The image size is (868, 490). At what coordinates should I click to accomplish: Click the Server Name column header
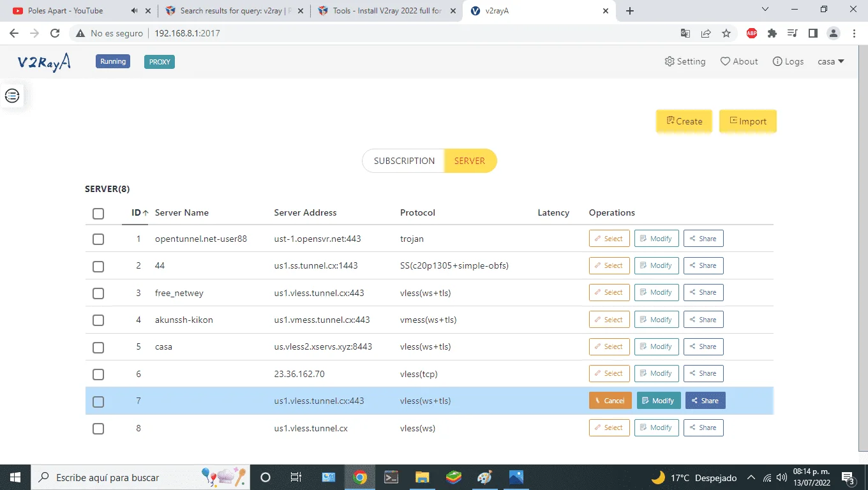click(182, 212)
